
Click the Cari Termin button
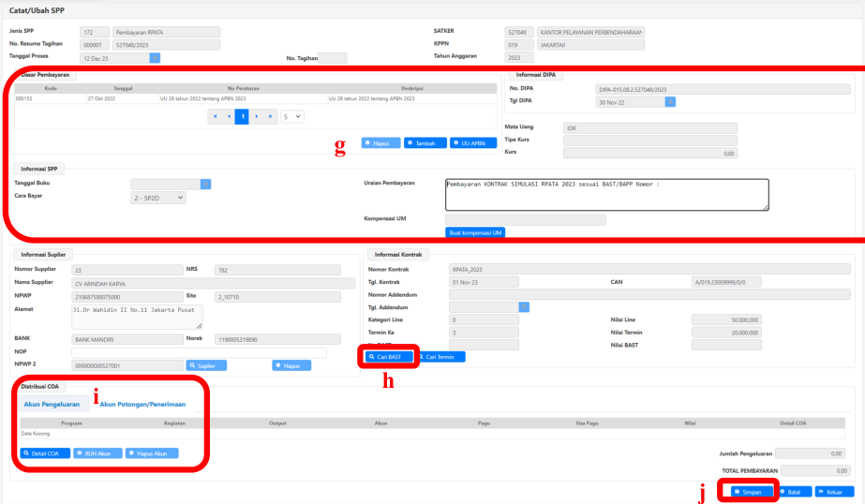tap(441, 357)
